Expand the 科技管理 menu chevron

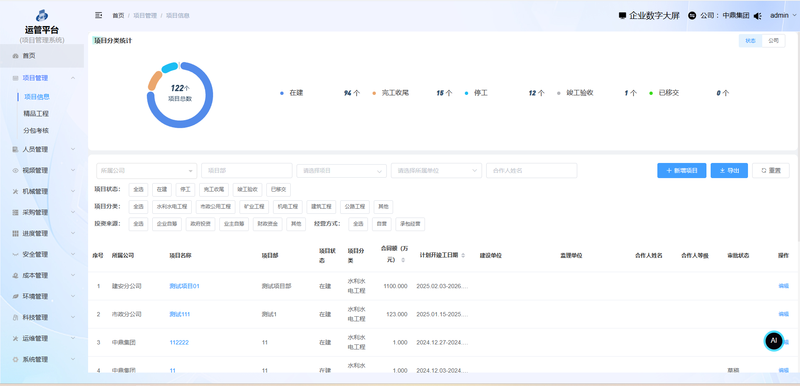point(73,317)
